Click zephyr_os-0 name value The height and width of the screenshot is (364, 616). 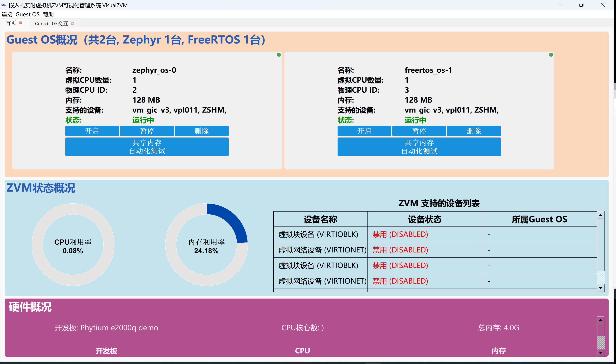click(154, 70)
